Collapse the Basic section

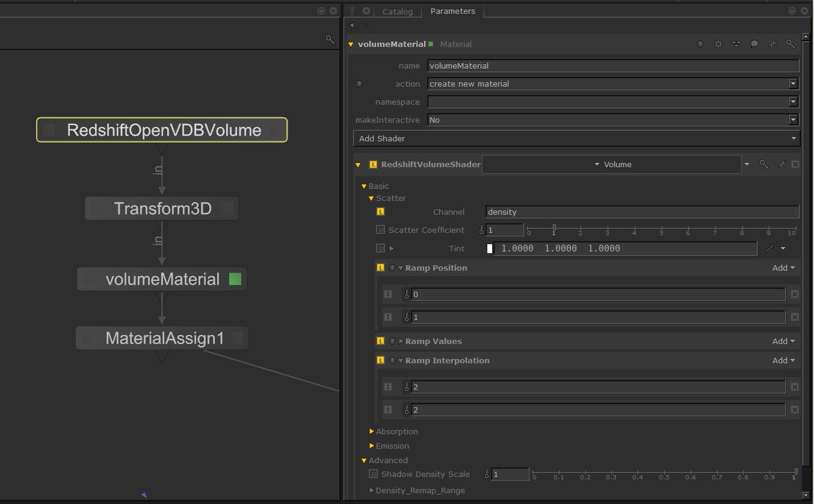pyautogui.click(x=364, y=186)
